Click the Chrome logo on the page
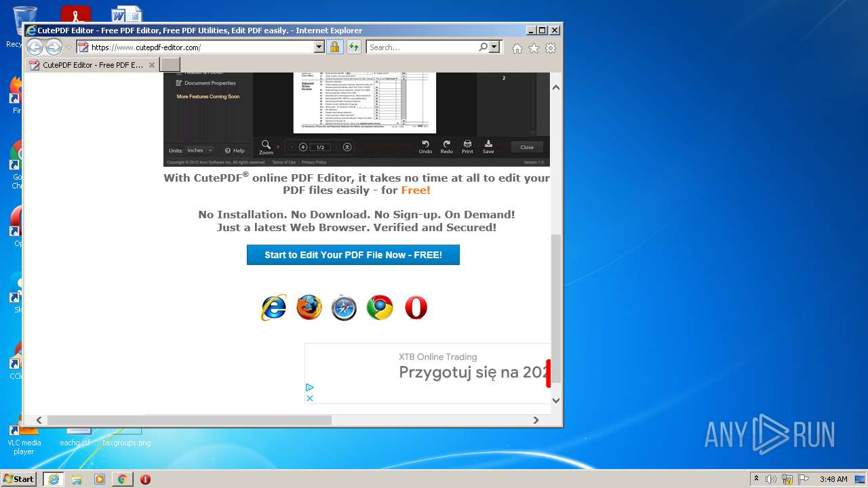Image resolution: width=868 pixels, height=488 pixels. (380, 308)
